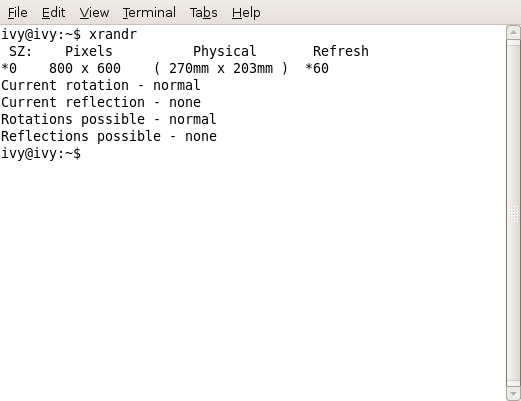Viewport: 521px width, 401px height.
Task: Click the scrollbar down arrow
Action: tap(513, 394)
